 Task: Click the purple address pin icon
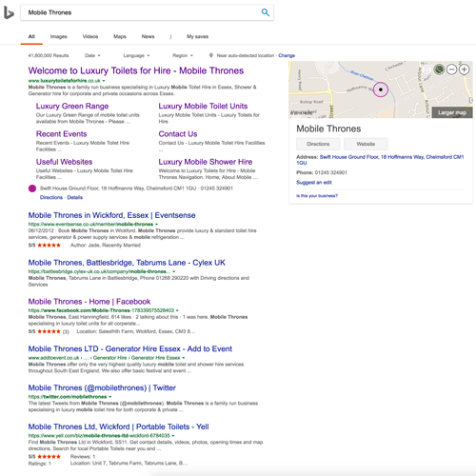[32, 188]
